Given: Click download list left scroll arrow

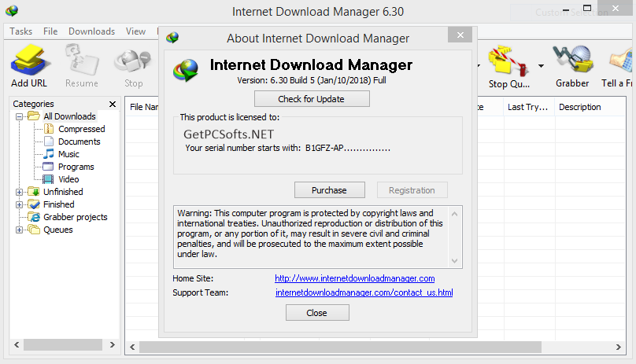Looking at the screenshot, I should pos(132,347).
